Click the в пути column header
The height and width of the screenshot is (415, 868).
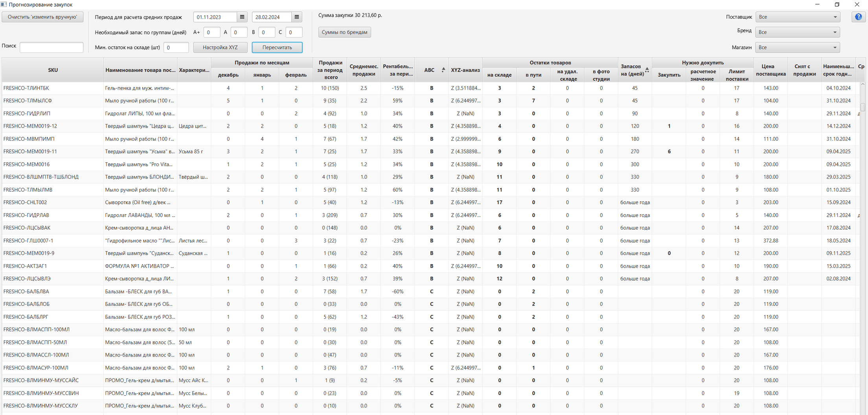click(x=533, y=75)
